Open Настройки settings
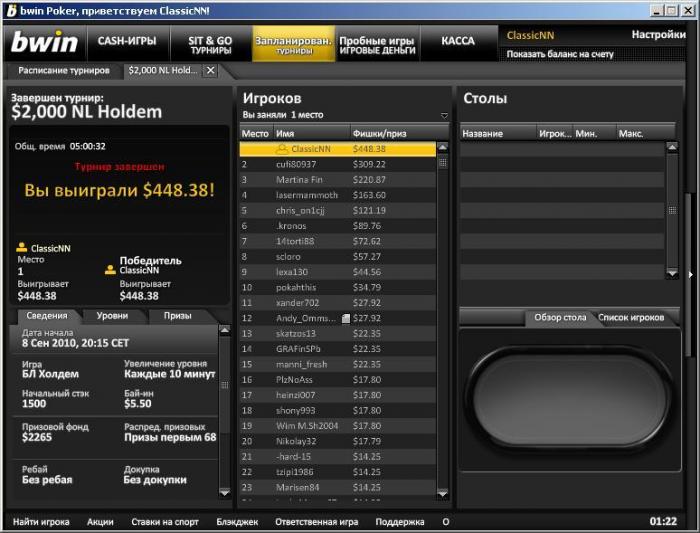 [658, 35]
